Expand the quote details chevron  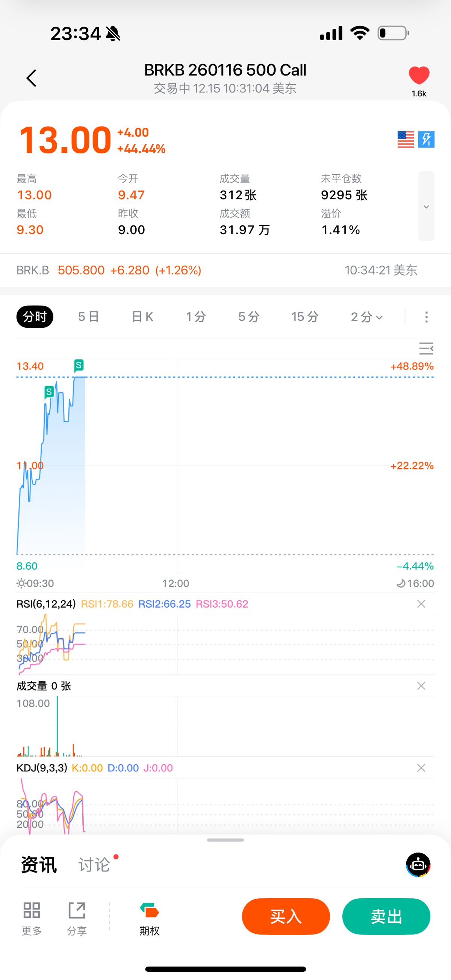tap(426, 207)
